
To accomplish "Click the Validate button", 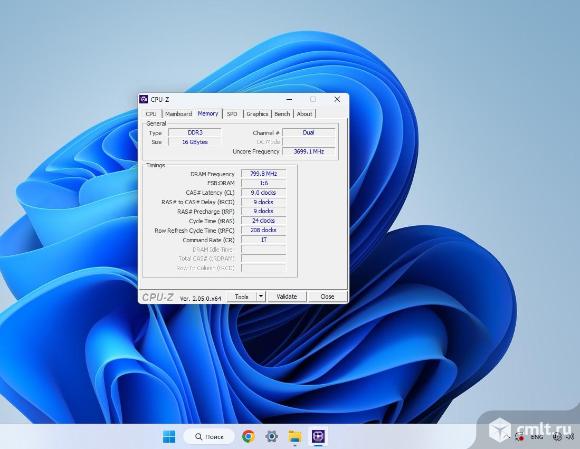I will pyautogui.click(x=287, y=297).
